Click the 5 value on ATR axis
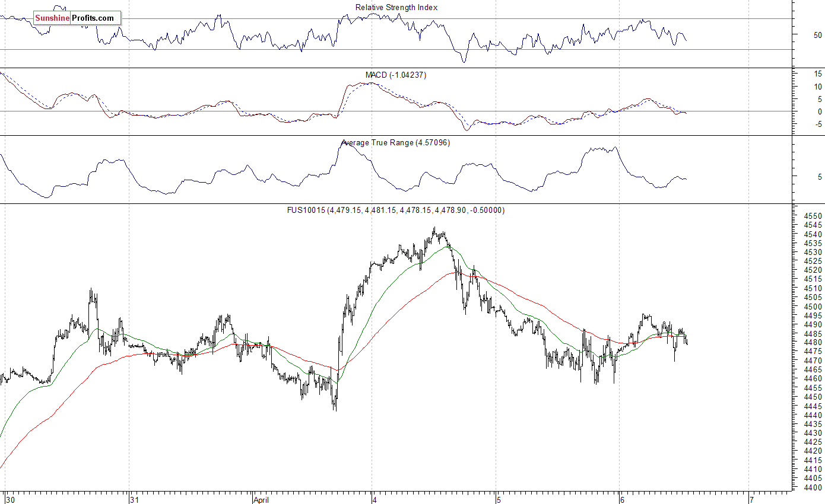825x504 pixels. 820,177
